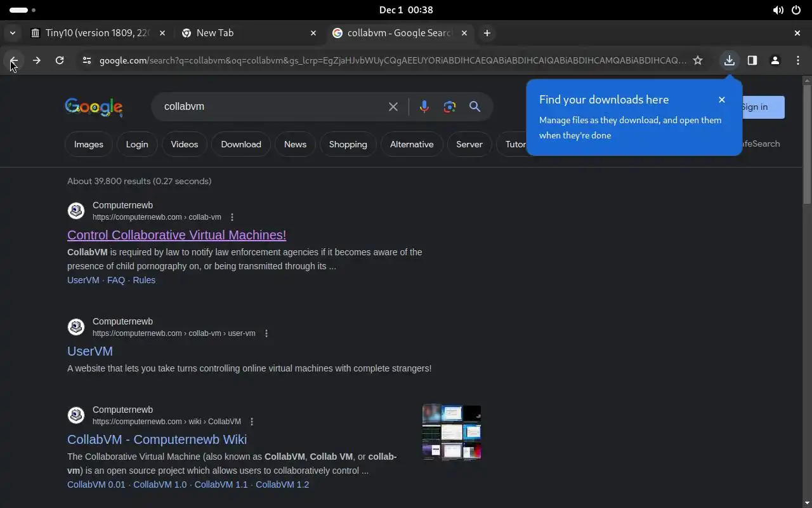
Task: Open the UserVM sitelink under first result
Action: pos(83,280)
